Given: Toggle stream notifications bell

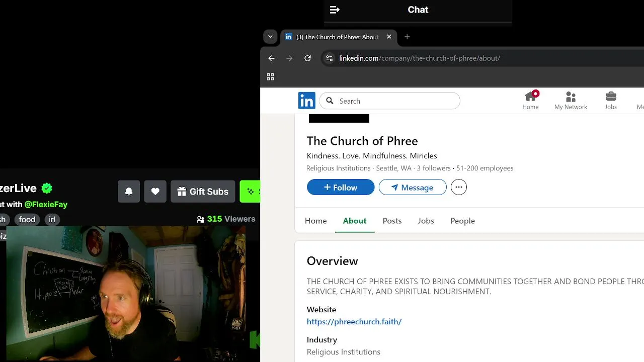Looking at the screenshot, I should pyautogui.click(x=129, y=192).
